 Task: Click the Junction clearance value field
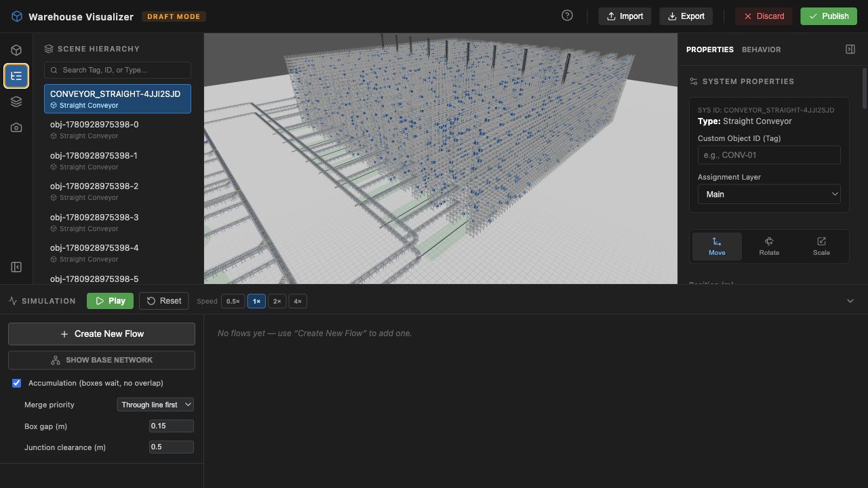click(172, 447)
